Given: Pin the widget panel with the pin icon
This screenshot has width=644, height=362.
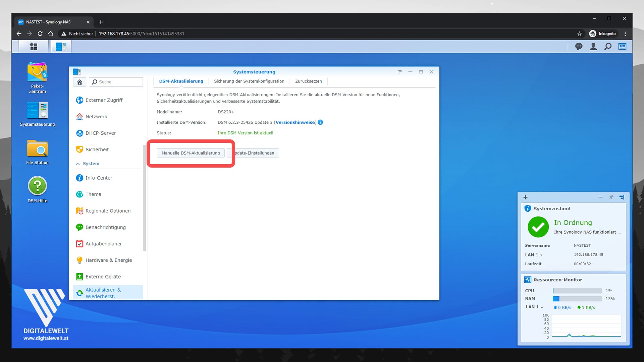Looking at the screenshot, I should click(x=611, y=198).
